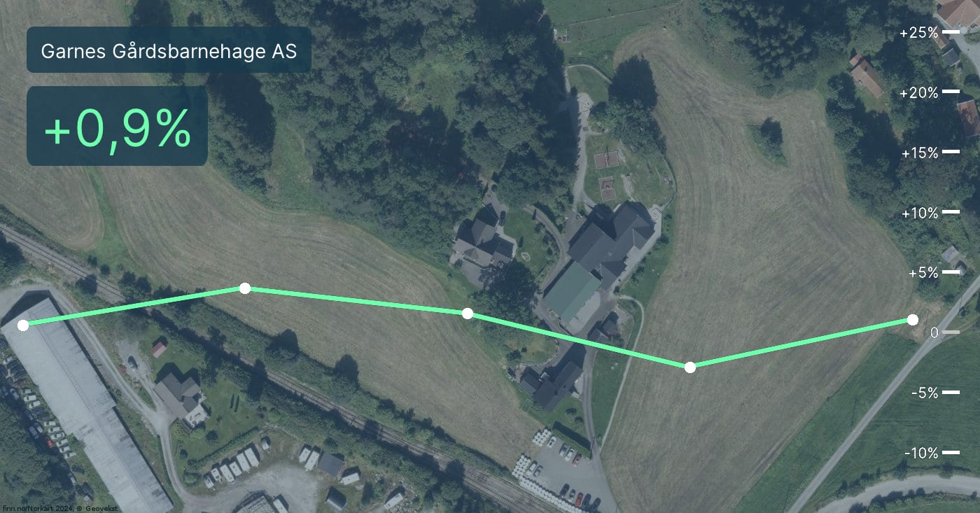Click the +0,9% percentage badge
980x513 pixels.
(117, 127)
